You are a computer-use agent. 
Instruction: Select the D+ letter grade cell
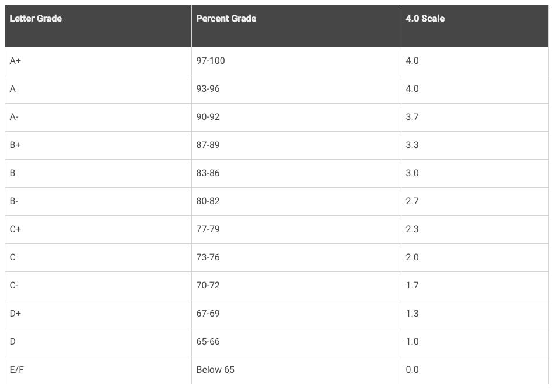[16, 314]
